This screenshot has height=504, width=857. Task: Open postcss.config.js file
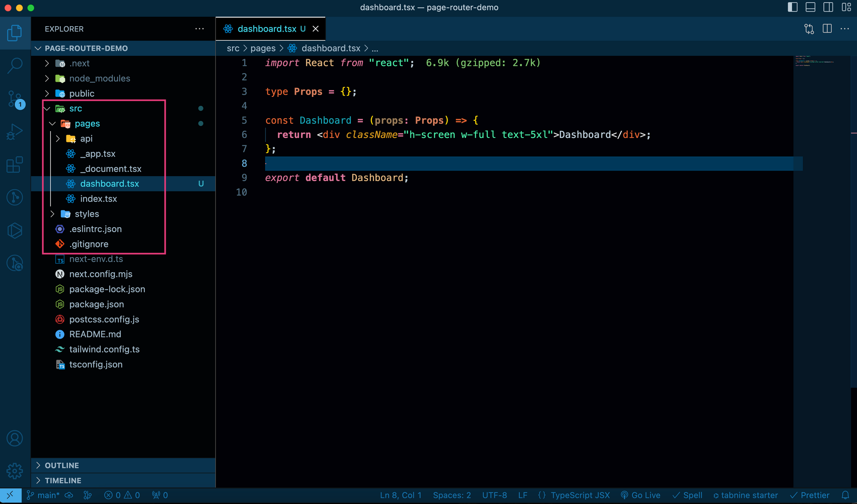point(123,319)
